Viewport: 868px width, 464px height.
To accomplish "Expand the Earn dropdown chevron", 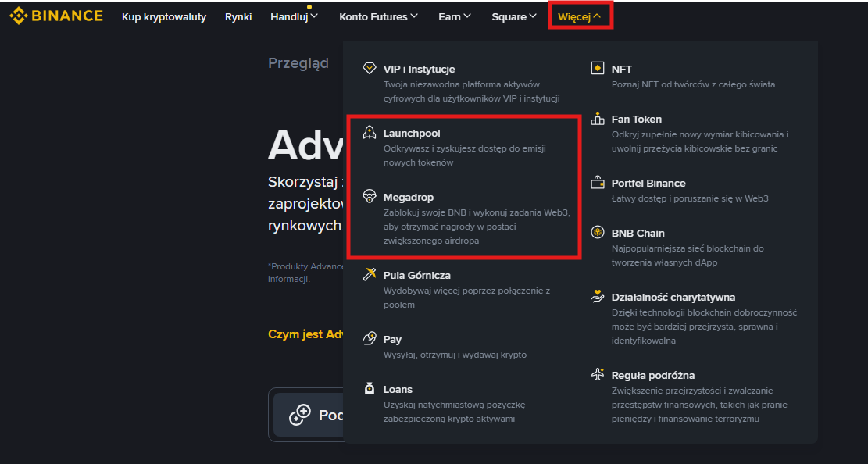I will [x=467, y=16].
